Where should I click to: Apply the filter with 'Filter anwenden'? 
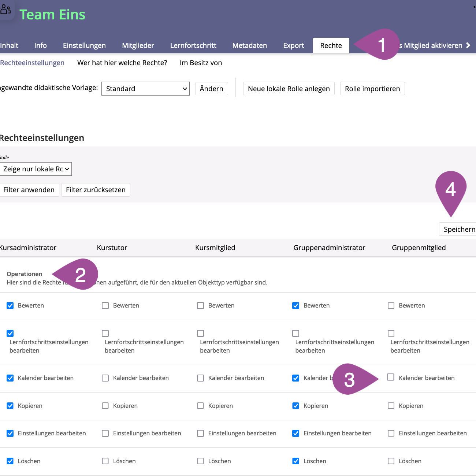pos(29,190)
